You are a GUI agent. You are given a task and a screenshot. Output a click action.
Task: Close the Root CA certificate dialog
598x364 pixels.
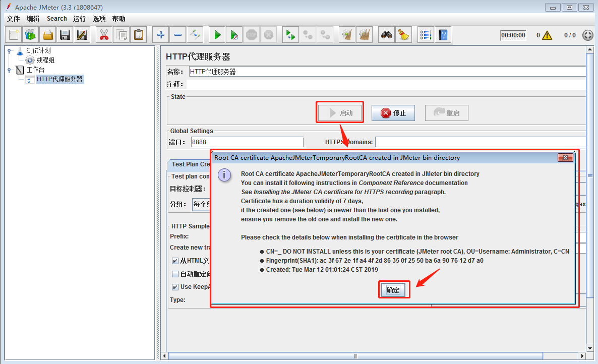[565, 157]
